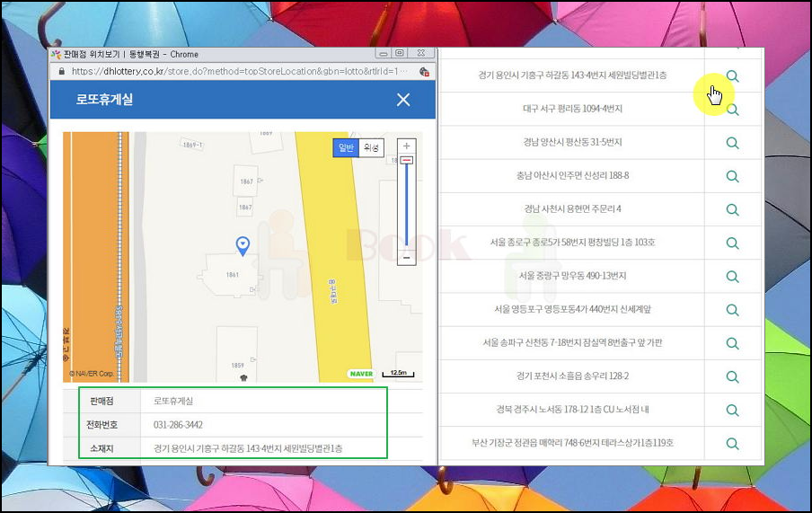The height and width of the screenshot is (513, 812).
Task: View location for 경기 포천시 소흘읍 송우리 128-2
Action: point(732,376)
